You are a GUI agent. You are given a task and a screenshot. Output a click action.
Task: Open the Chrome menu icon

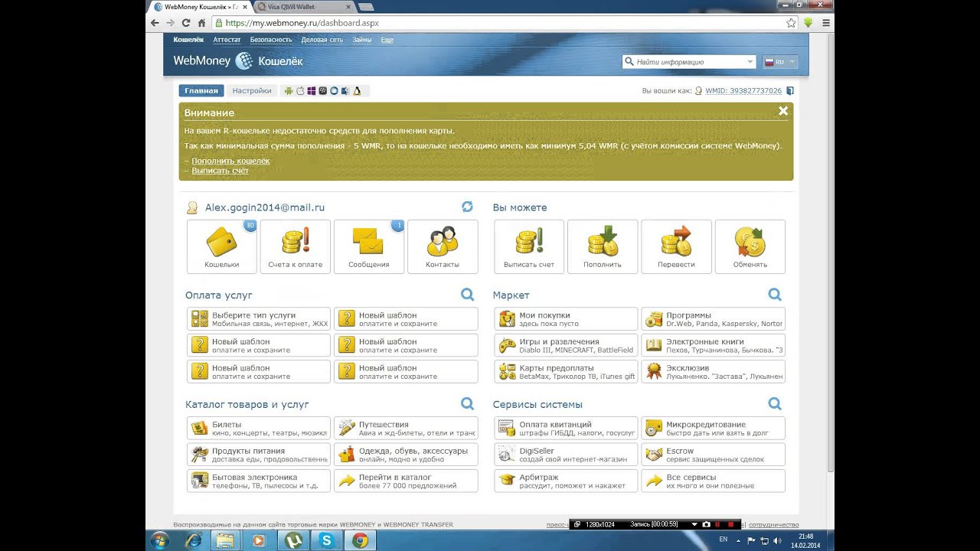(826, 23)
